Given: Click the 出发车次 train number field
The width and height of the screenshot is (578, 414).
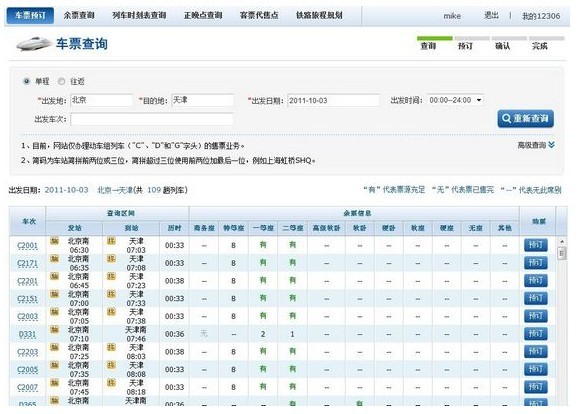Looking at the screenshot, I should pos(152,119).
